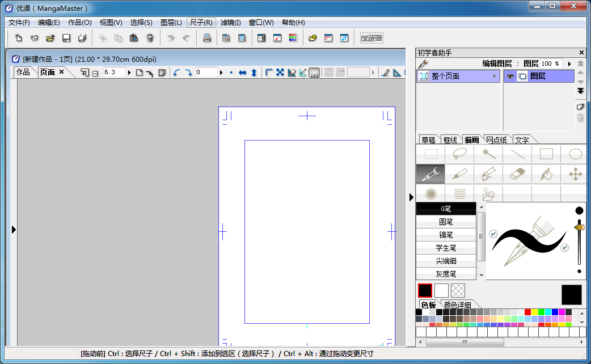Select the marker pen tool
591x364 pixels.
(459, 174)
